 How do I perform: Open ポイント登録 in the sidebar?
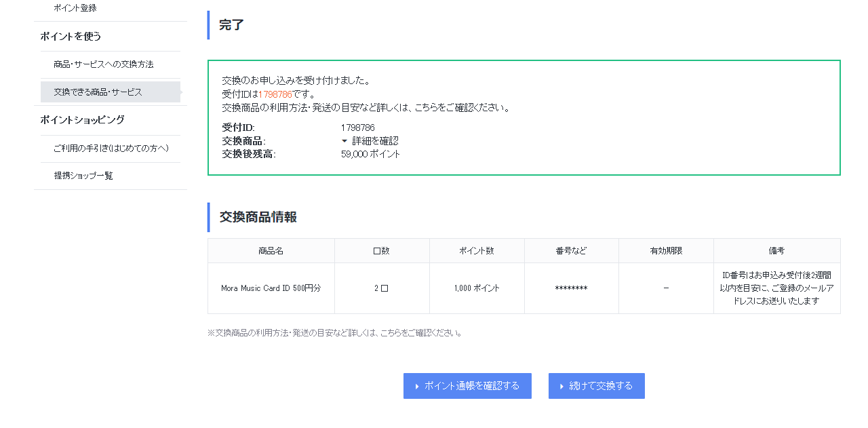75,8
